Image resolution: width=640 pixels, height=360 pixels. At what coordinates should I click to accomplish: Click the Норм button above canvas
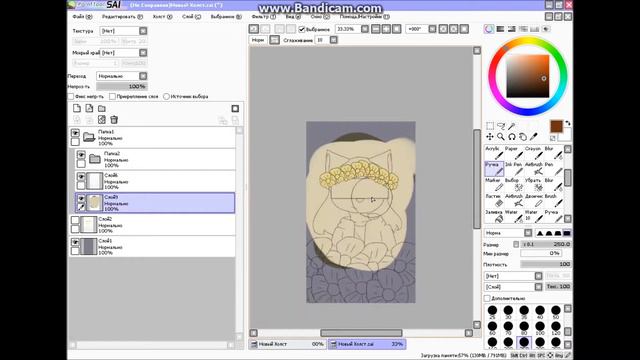coord(258,40)
